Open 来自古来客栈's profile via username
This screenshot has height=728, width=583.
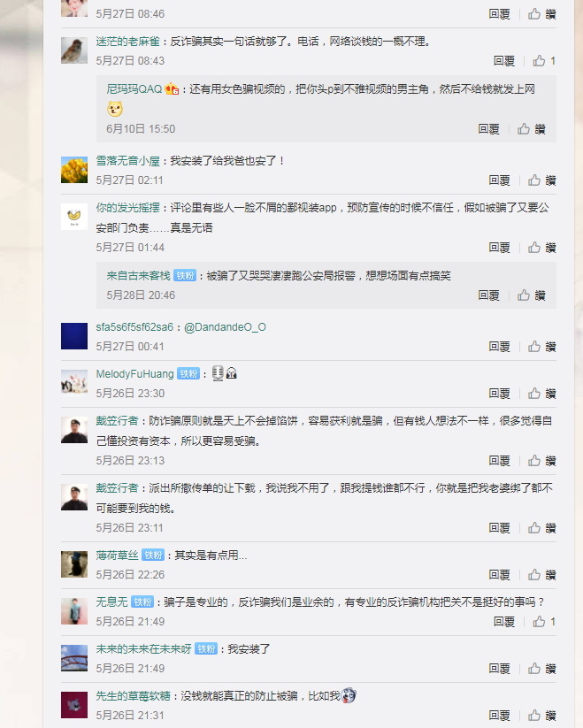(138, 276)
